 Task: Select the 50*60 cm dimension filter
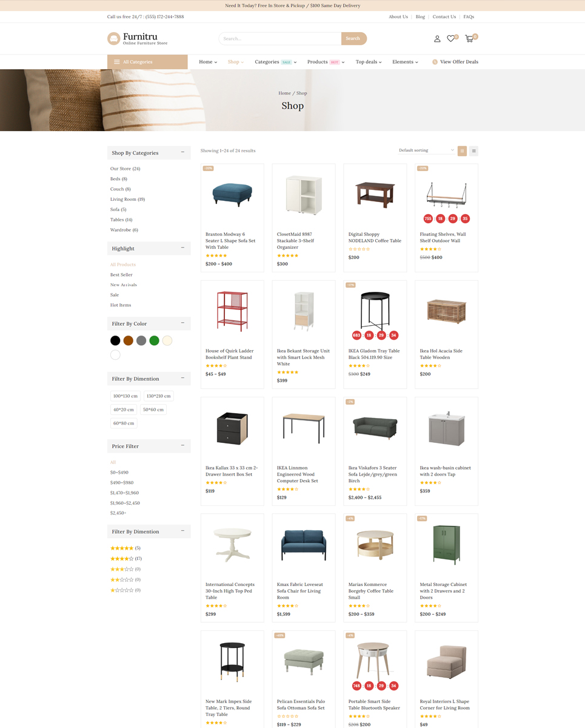click(x=153, y=409)
